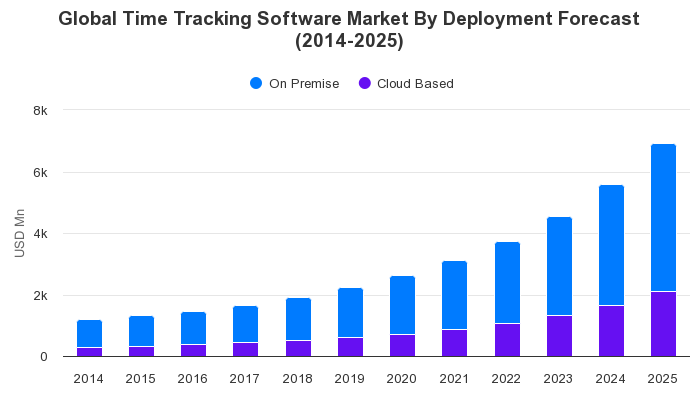The width and height of the screenshot is (700, 400).
Task: Select the 2024 Cloud Based purple bar segment
Action: point(611,331)
